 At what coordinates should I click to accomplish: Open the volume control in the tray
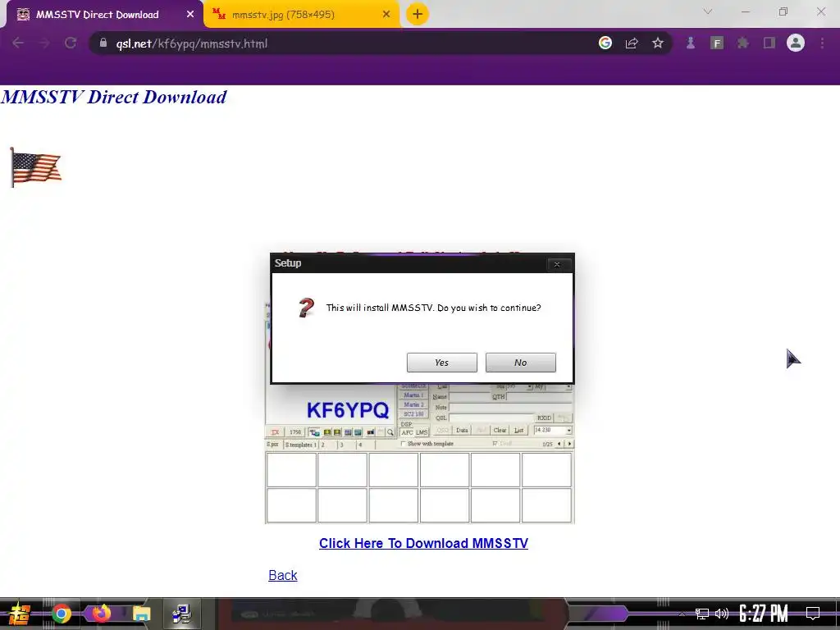coord(722,614)
